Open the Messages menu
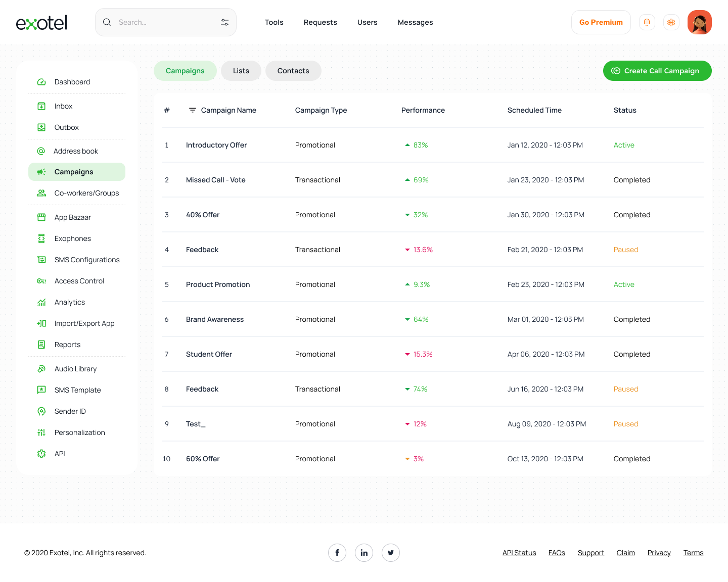 [416, 22]
